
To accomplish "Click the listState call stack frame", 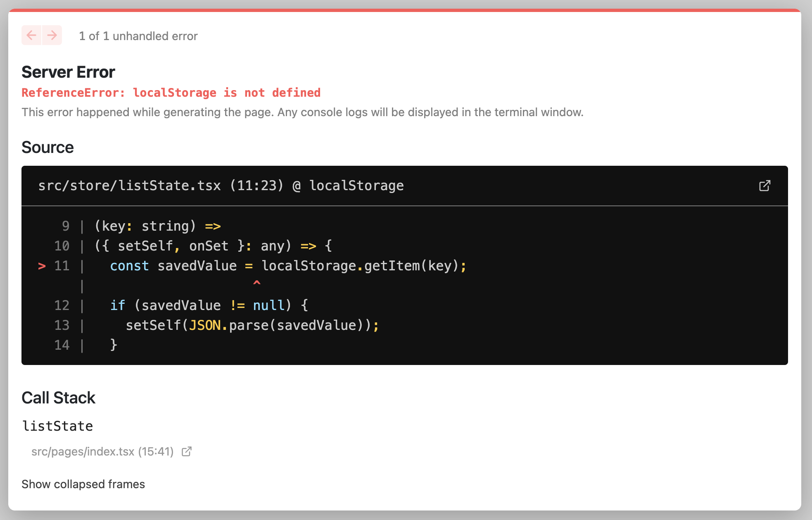I will point(57,425).
